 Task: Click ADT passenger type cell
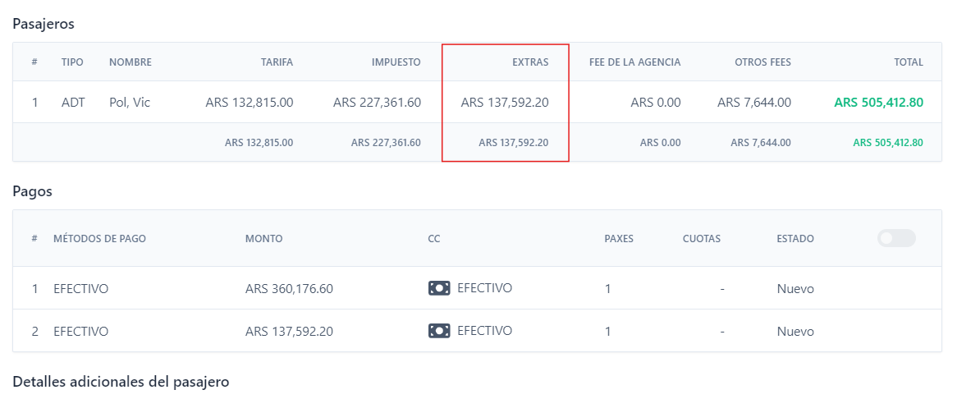coord(73,103)
